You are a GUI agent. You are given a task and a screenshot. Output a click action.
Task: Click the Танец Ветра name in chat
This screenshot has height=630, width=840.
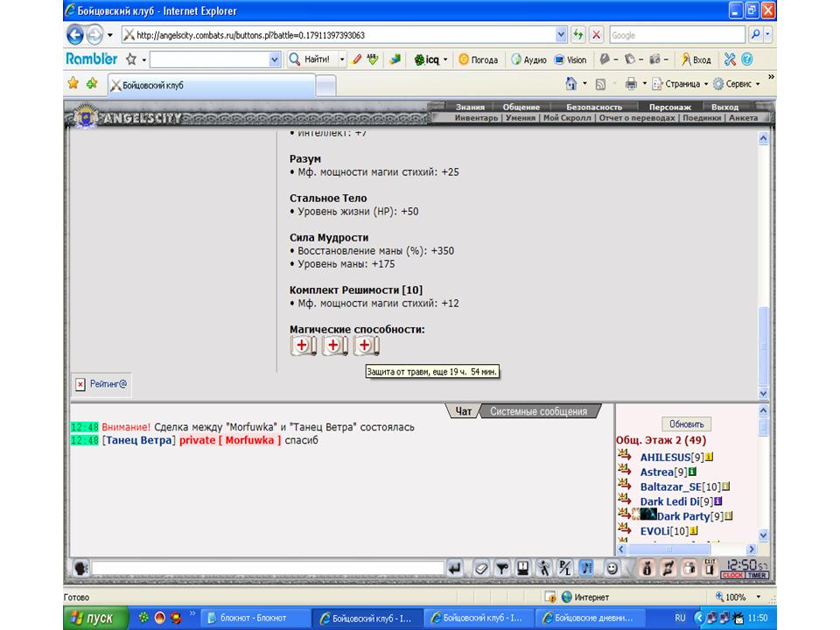(139, 440)
